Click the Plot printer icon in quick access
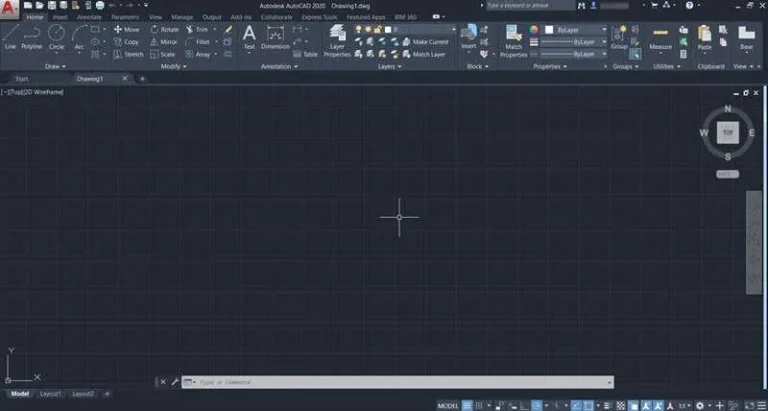Screen dimensions: 768x411 click(x=100, y=5)
